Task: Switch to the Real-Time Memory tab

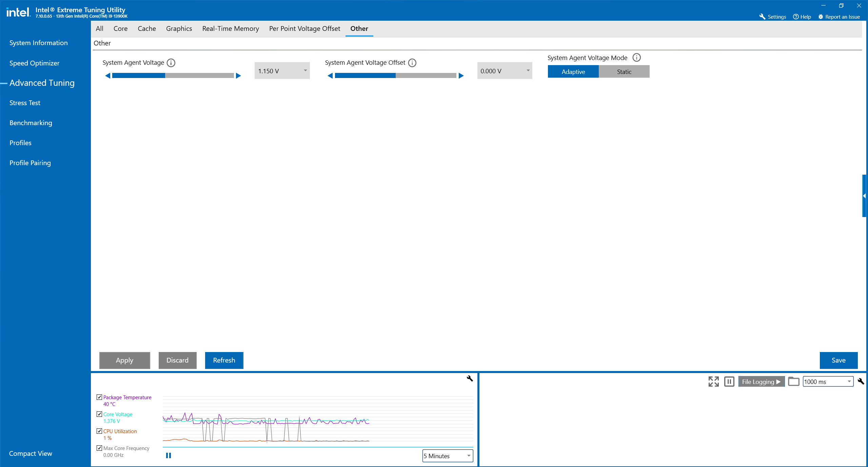Action: click(x=231, y=28)
